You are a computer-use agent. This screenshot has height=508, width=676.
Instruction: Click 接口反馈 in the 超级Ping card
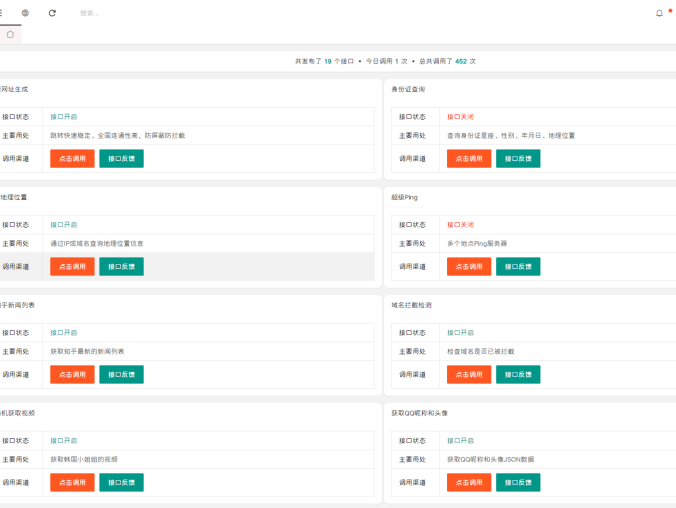tap(518, 266)
